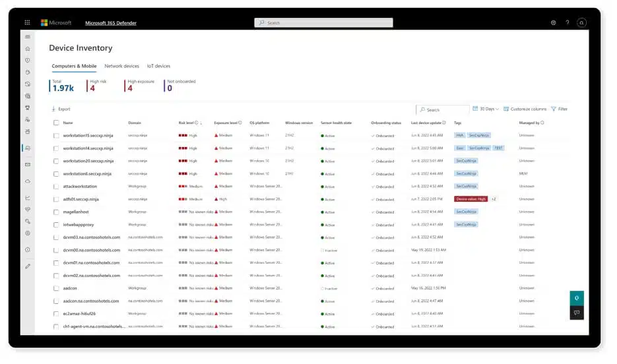The width and height of the screenshot is (617, 364).
Task: Click the Customize columns icon
Action: point(506,109)
